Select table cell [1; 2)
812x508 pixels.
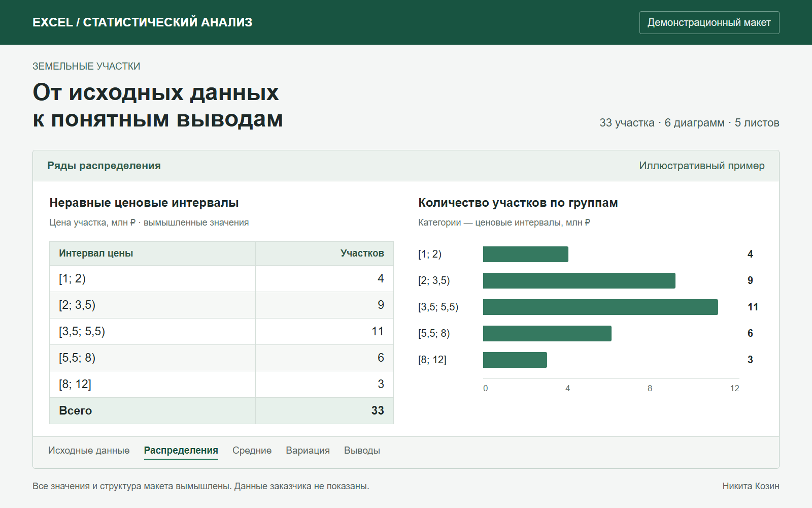click(x=152, y=279)
